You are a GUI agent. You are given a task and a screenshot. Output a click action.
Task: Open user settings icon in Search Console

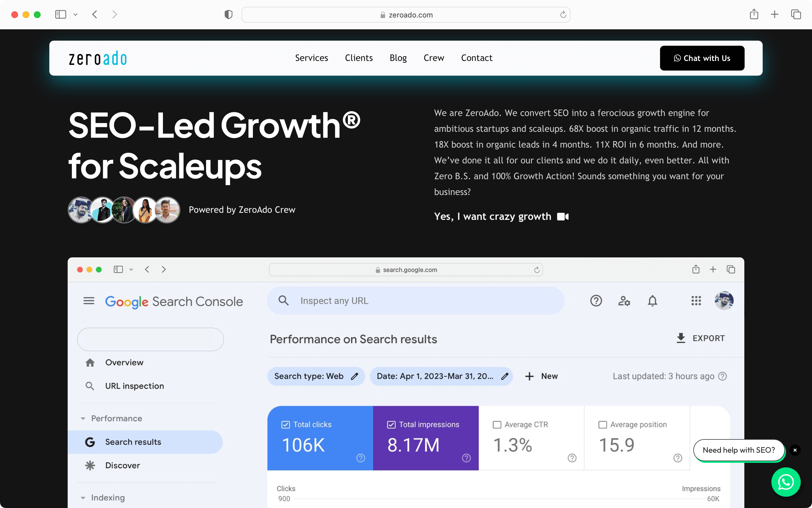point(624,301)
